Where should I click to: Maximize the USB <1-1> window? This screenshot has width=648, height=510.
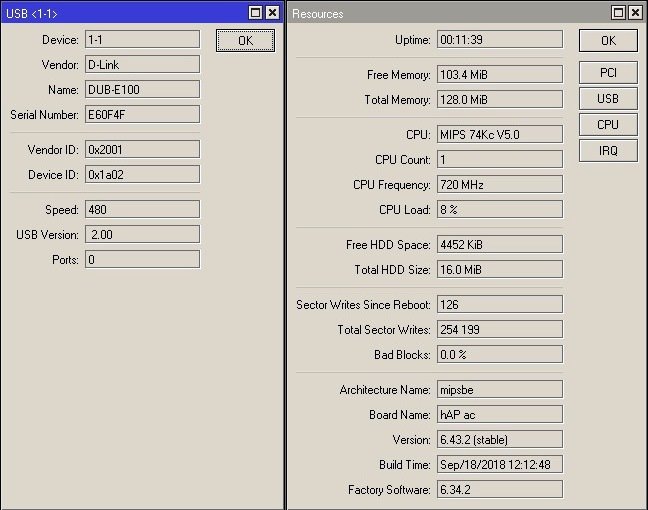(256, 13)
